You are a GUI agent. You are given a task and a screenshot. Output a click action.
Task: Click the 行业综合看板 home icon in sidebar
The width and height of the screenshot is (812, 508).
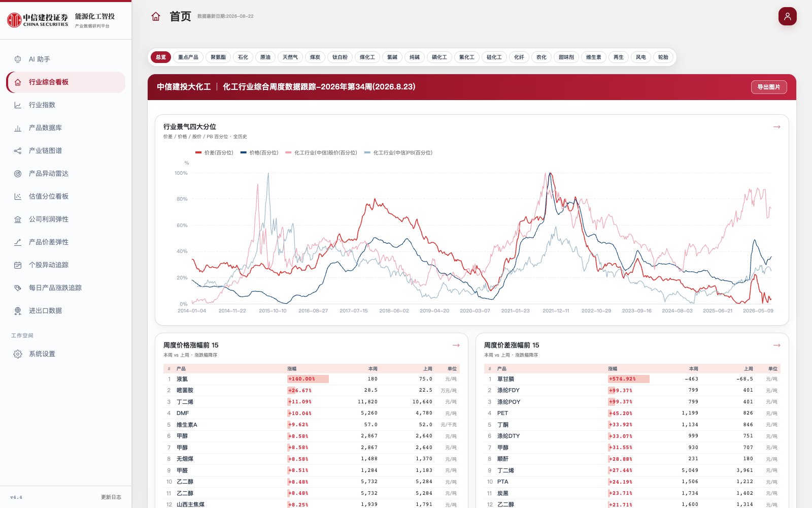click(x=18, y=82)
